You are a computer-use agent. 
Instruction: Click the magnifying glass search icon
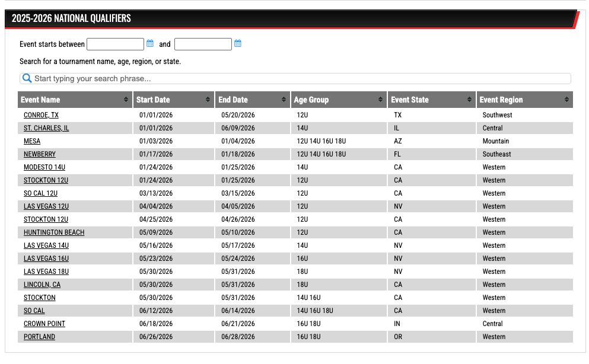(27, 78)
